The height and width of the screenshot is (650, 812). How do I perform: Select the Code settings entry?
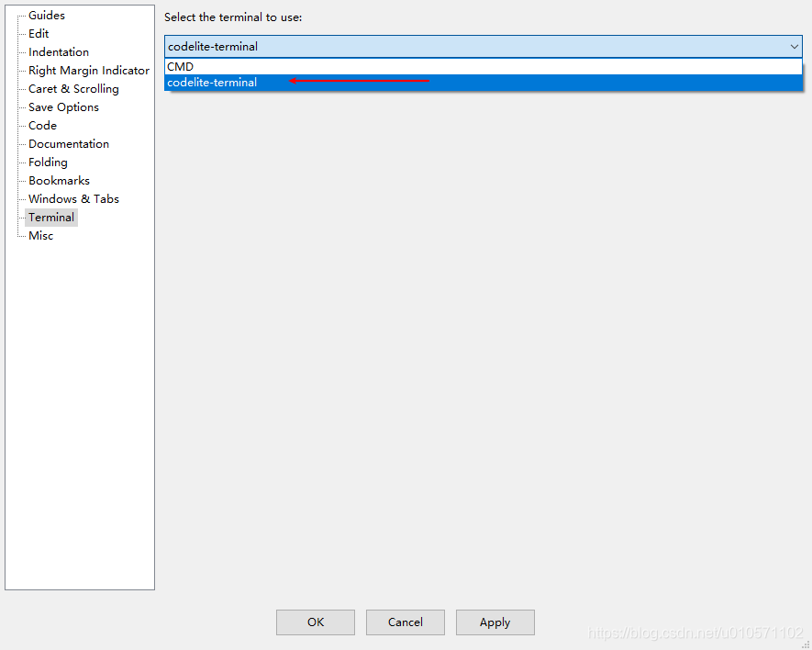[x=40, y=125]
